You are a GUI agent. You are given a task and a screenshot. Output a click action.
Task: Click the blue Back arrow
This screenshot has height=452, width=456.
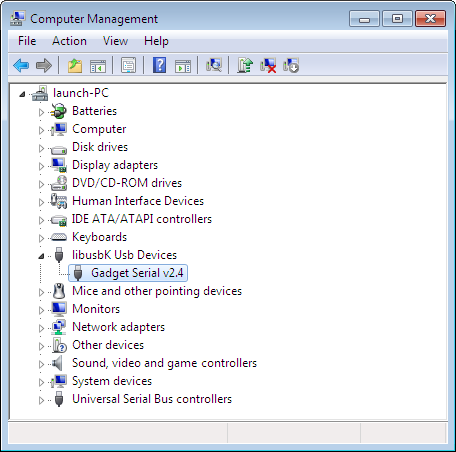point(21,65)
